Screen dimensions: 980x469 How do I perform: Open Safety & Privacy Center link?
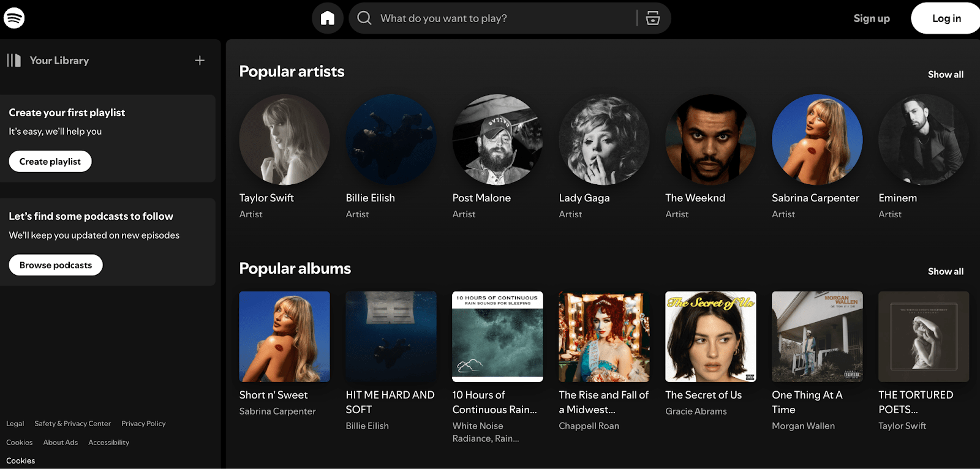72,424
